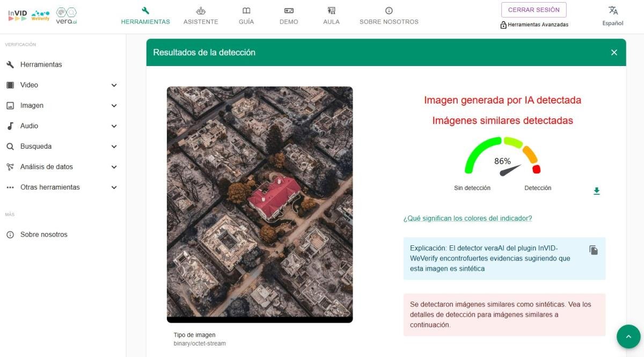The width and height of the screenshot is (644, 357).
Task: Click the 'Imágenes similares detectadas' heading
Action: (x=503, y=121)
